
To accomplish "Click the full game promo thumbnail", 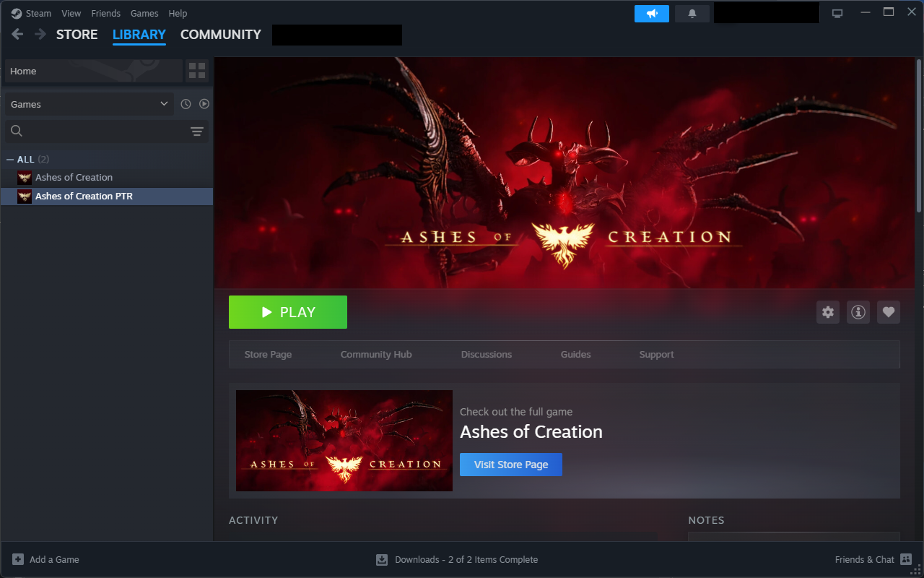I will 344,441.
